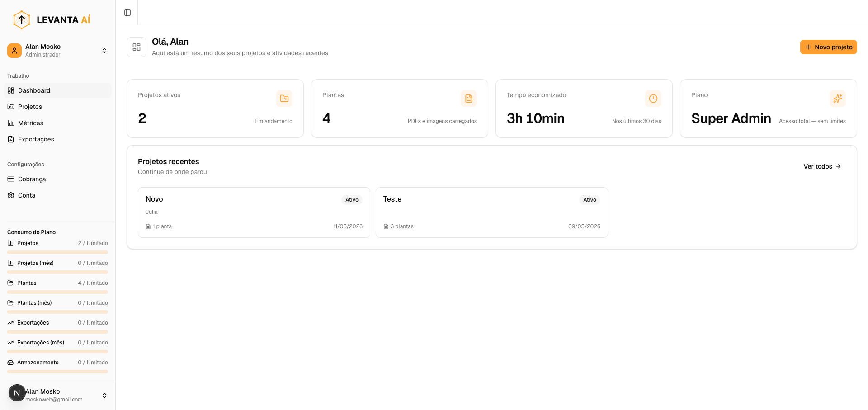Click the Ativo badge on Teste project
This screenshot has height=410, width=868.
point(590,200)
